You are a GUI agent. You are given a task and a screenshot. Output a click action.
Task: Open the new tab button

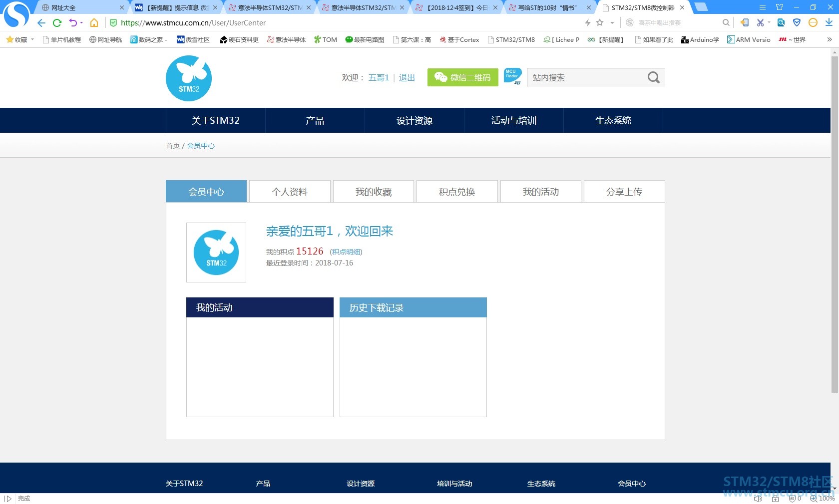click(x=701, y=7)
